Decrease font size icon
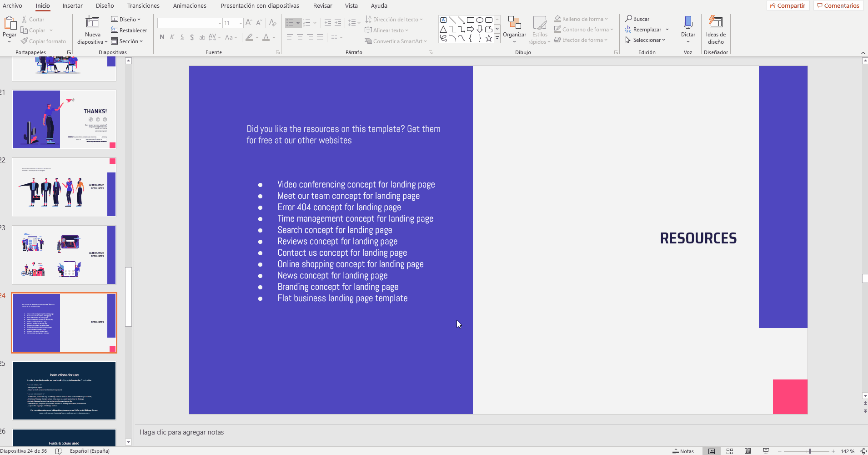 259,22
